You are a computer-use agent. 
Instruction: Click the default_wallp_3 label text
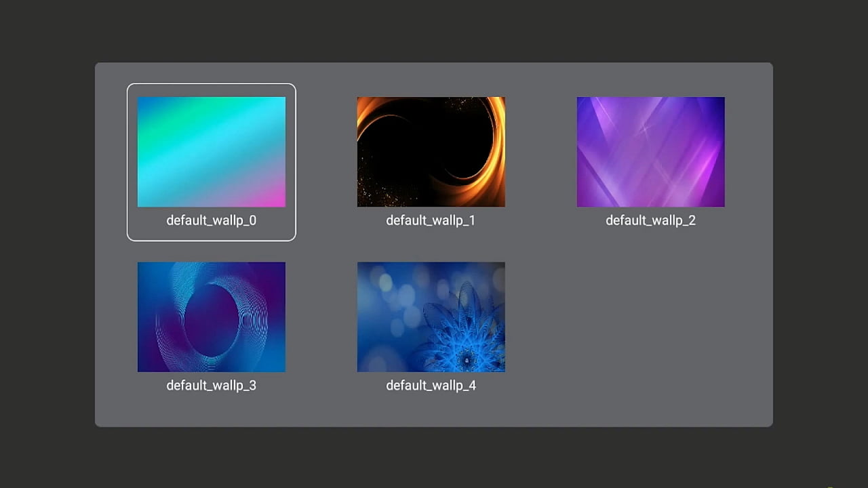click(212, 386)
